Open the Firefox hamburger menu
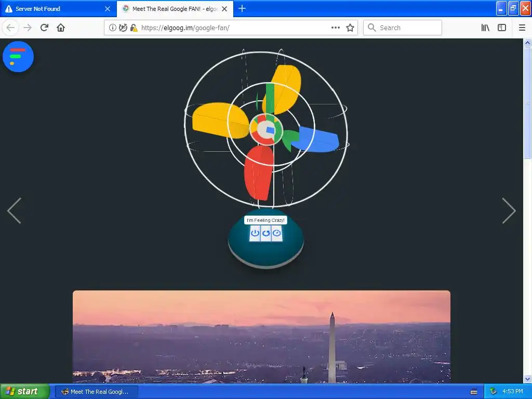Screen dimensions: 532x399 tap(522, 28)
